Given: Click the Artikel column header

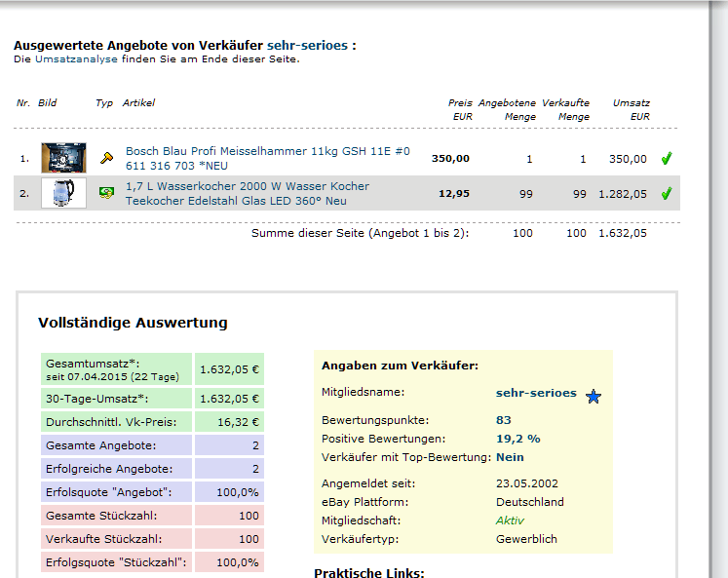Looking at the screenshot, I should [138, 102].
